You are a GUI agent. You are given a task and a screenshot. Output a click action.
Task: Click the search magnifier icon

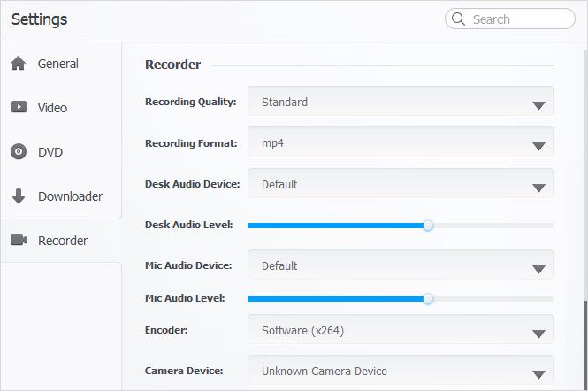click(459, 19)
